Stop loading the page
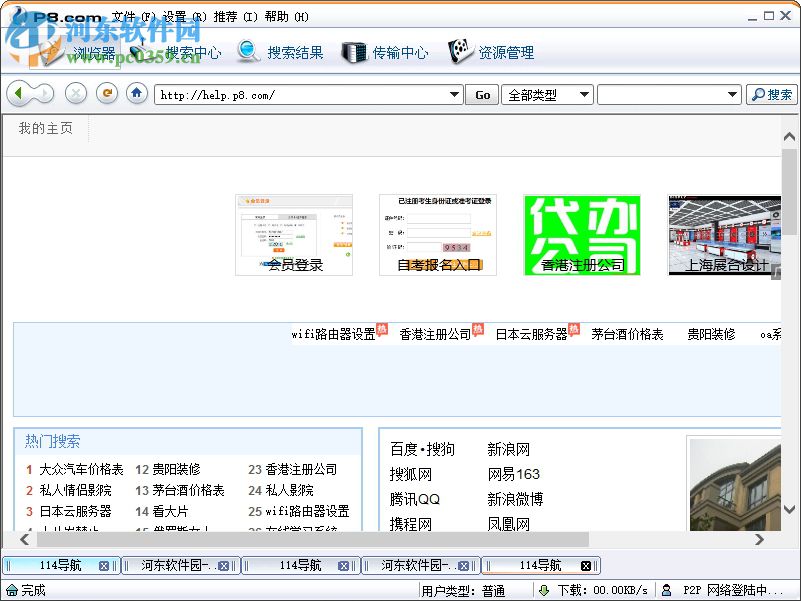The image size is (801, 601). [75, 94]
